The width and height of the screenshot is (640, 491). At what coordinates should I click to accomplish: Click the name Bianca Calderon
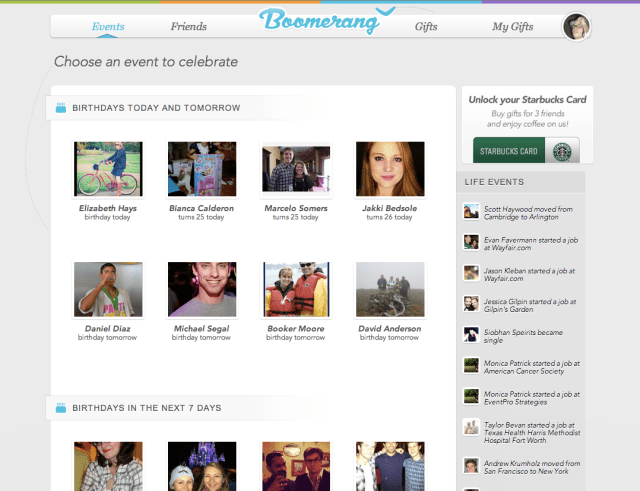coord(202,208)
